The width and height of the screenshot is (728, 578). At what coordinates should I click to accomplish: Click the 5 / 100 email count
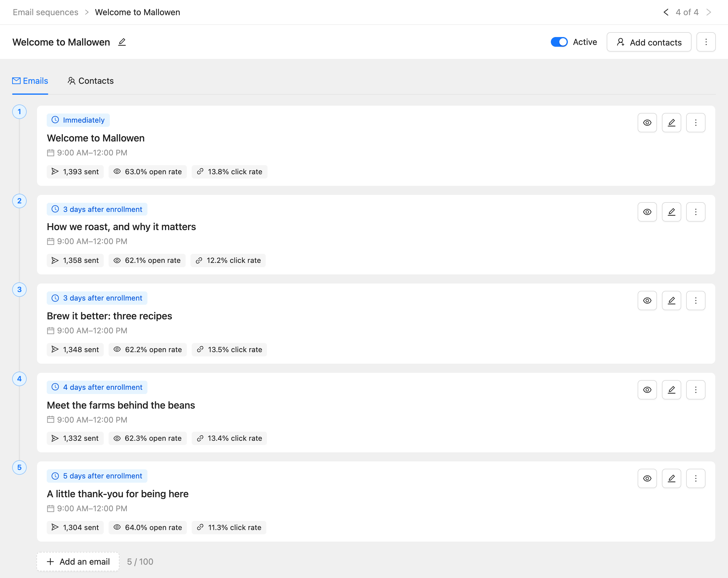point(140,561)
